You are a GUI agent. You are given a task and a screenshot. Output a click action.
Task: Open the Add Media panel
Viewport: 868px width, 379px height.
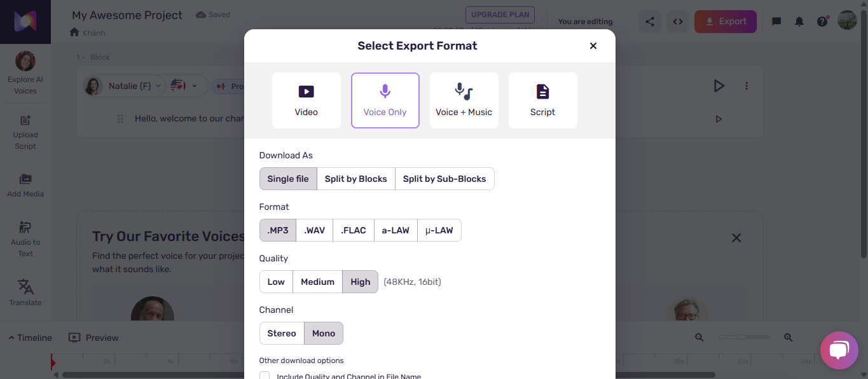(25, 186)
